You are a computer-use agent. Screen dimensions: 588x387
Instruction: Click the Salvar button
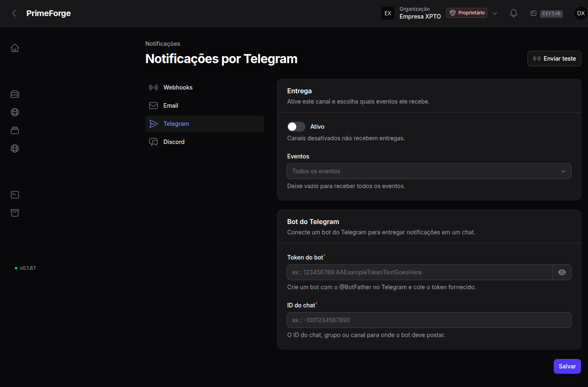[x=567, y=366]
